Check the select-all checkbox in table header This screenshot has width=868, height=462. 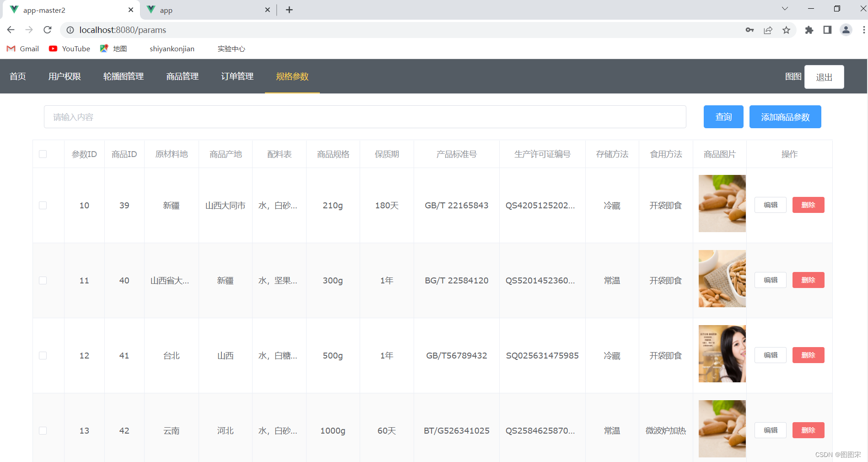pos(43,154)
